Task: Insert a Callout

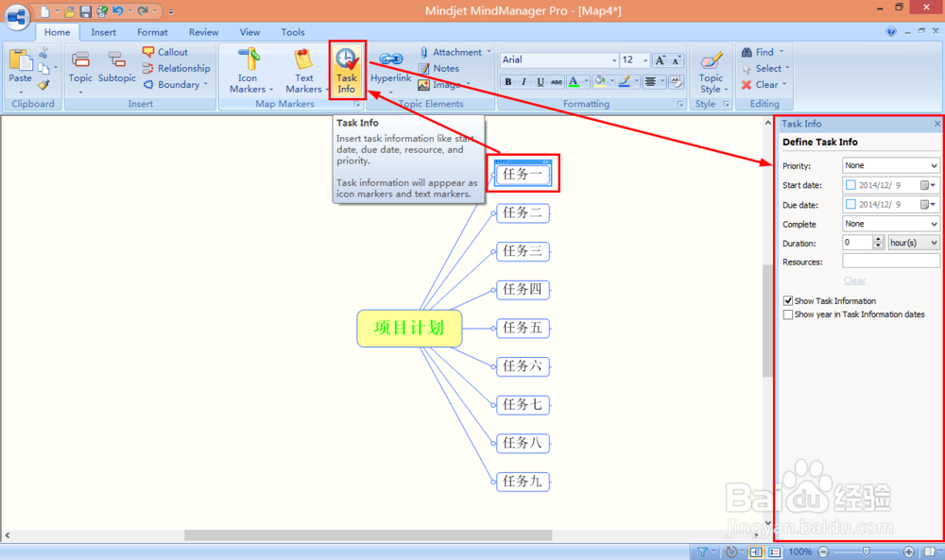Action: (x=165, y=52)
